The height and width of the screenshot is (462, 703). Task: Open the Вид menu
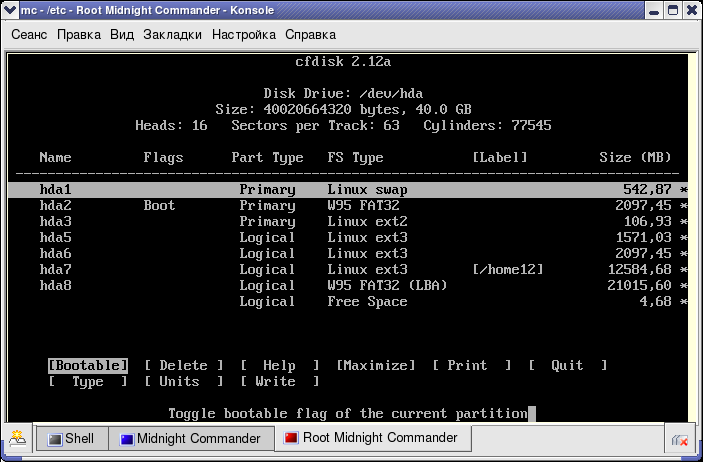(x=122, y=35)
